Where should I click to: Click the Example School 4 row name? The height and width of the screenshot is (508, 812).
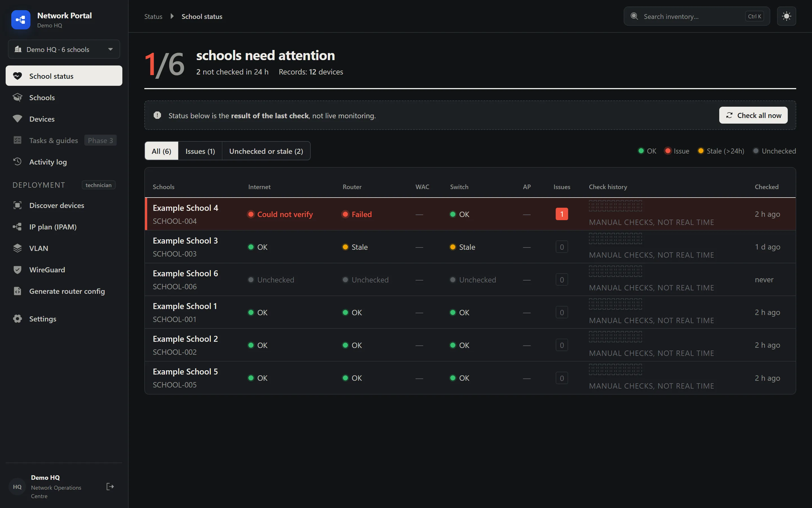pyautogui.click(x=185, y=208)
